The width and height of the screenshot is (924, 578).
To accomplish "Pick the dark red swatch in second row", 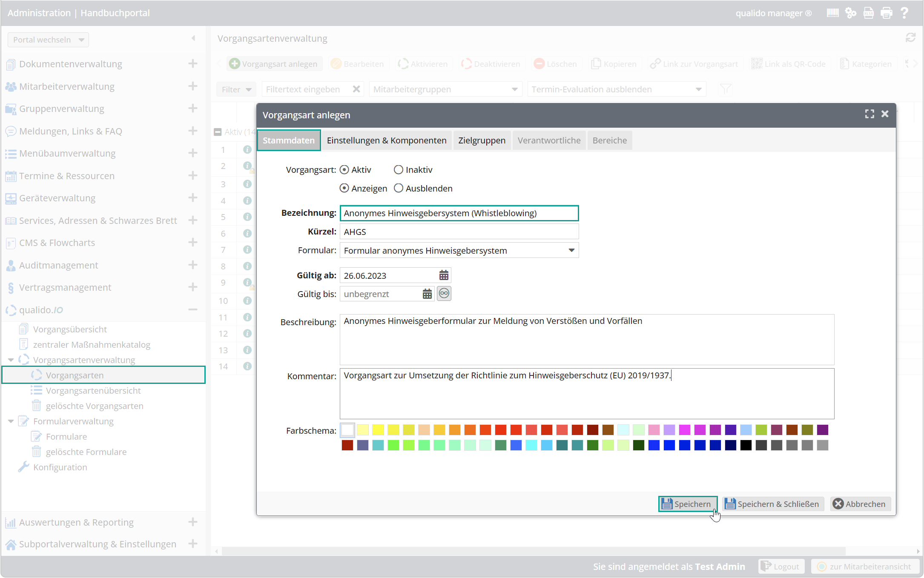I will pos(347,445).
